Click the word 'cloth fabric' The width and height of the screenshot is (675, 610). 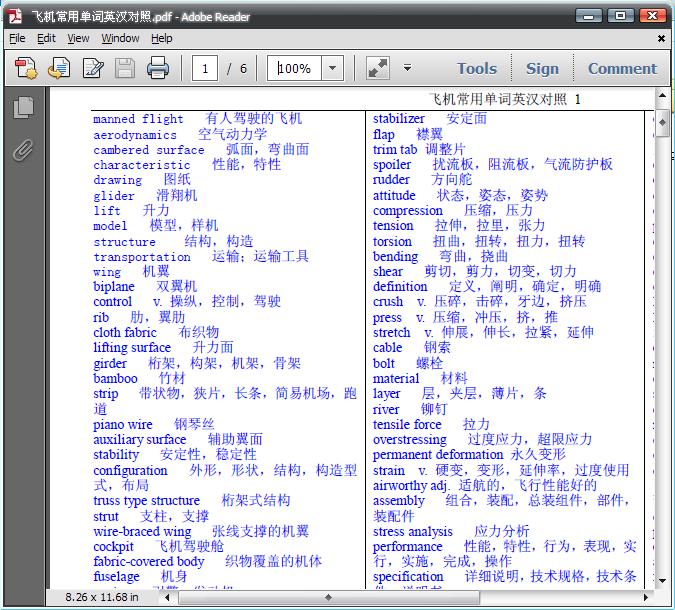coord(125,332)
